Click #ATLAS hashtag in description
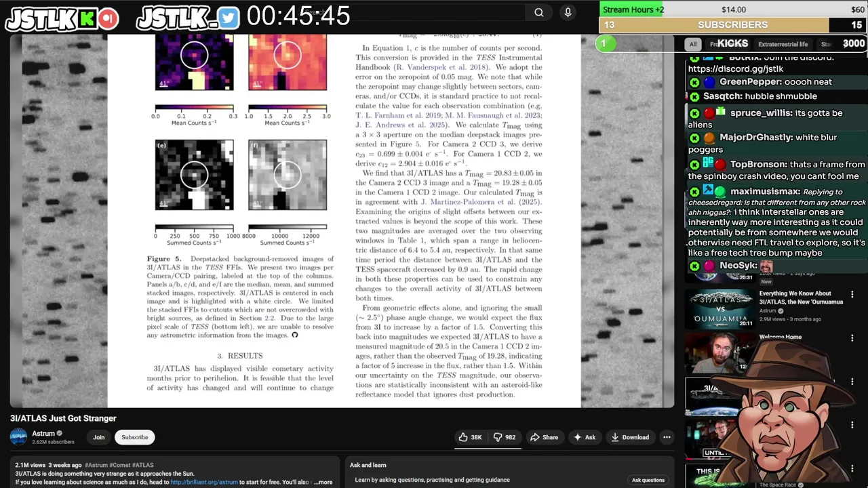 pyautogui.click(x=144, y=465)
